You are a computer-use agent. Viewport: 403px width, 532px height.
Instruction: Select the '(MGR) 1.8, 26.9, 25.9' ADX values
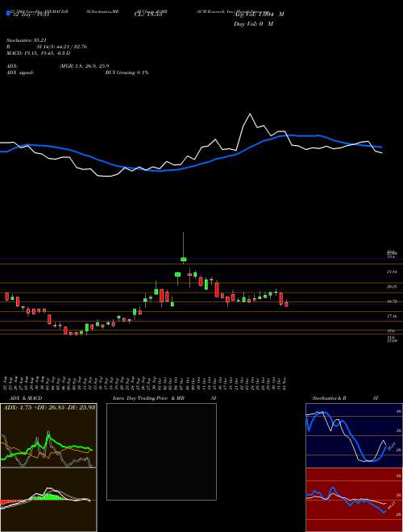[x=84, y=66]
